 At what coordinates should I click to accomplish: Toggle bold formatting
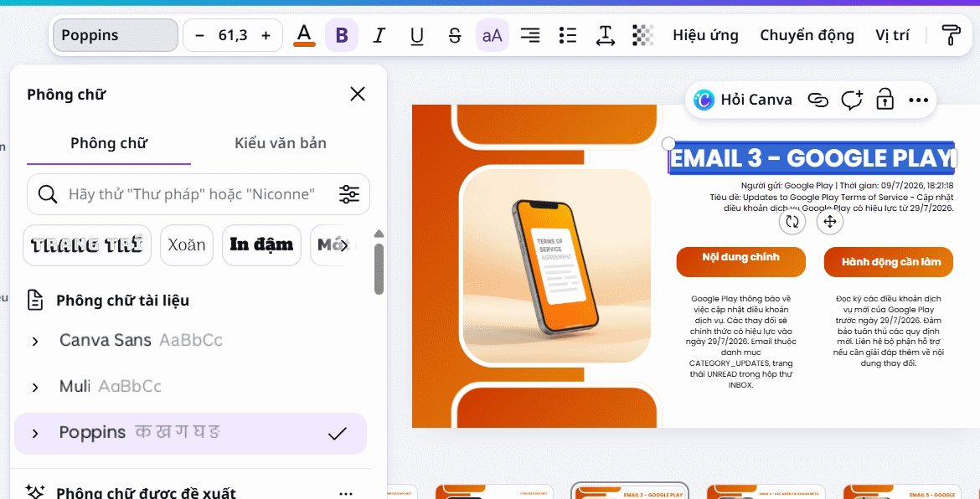click(x=342, y=35)
